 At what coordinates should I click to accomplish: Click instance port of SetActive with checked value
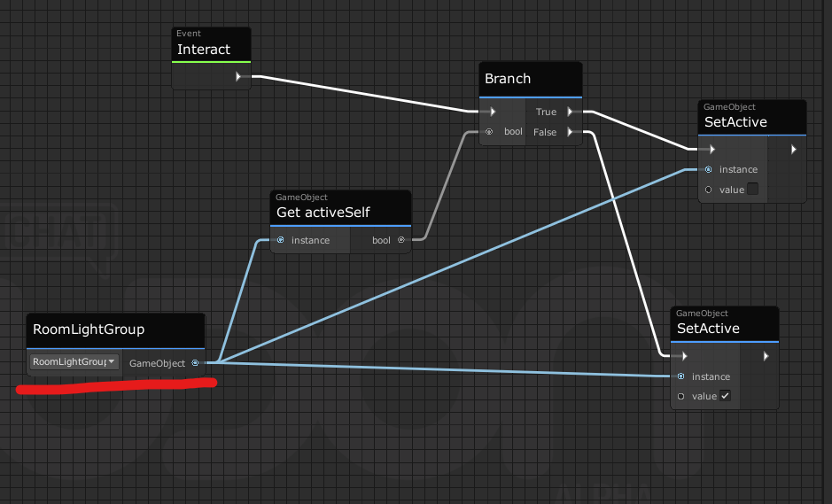(x=680, y=376)
